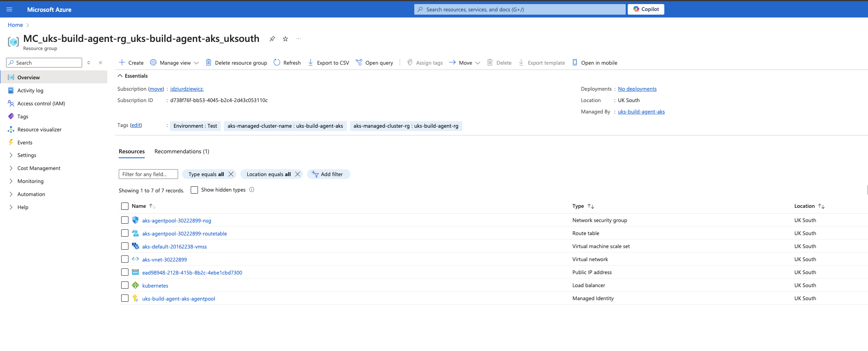Click the Access control (IAM) icon

(x=11, y=103)
